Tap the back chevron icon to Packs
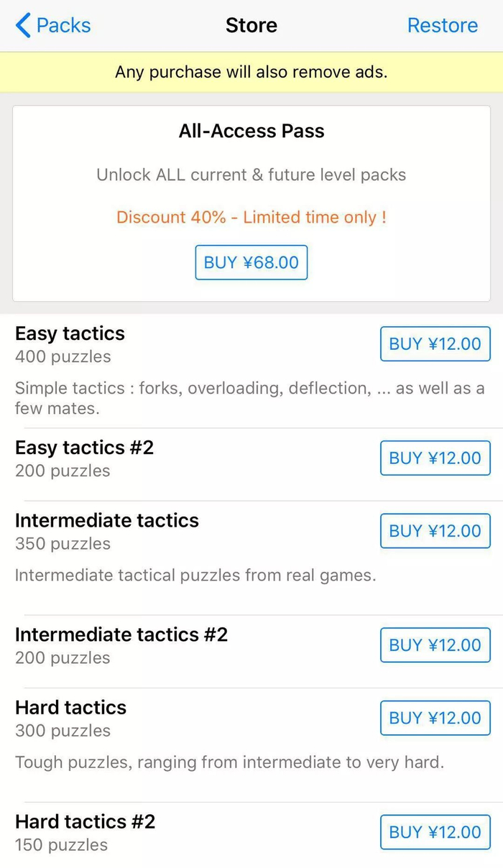This screenshot has width=503, height=868. coord(23,26)
